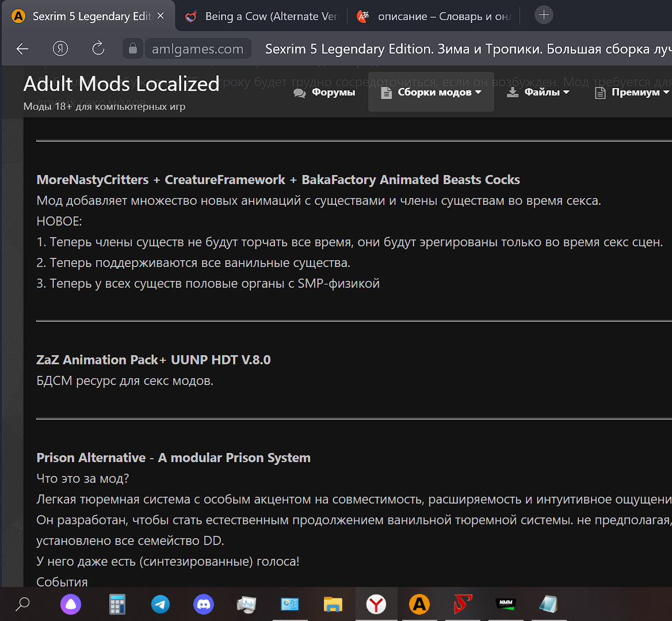
Task: Close the Sexrim 5 Legendary Edition tab
Action: tap(161, 16)
